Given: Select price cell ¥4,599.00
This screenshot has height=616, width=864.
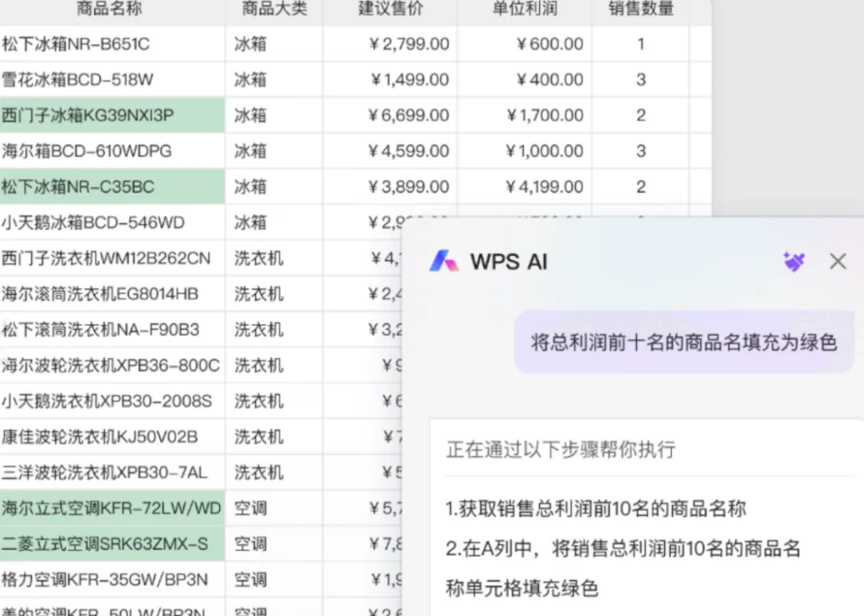Looking at the screenshot, I should tap(390, 151).
